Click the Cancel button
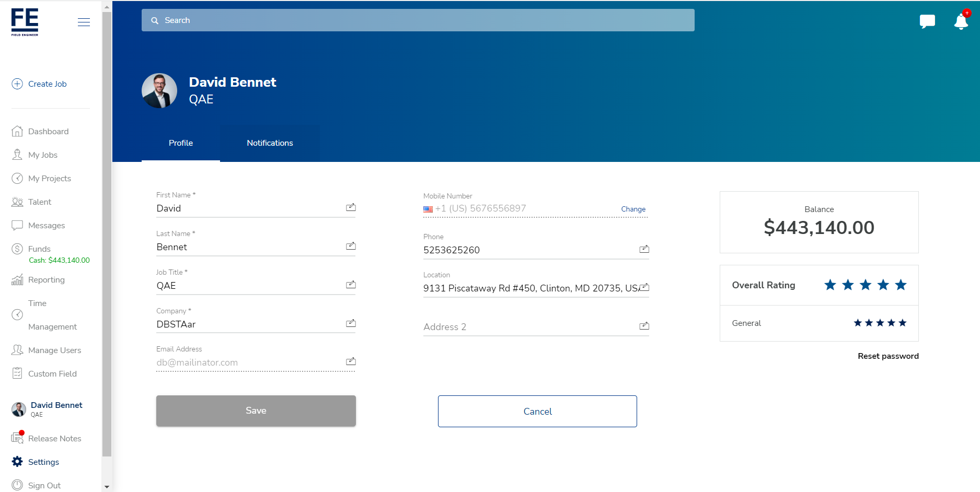 [537, 411]
